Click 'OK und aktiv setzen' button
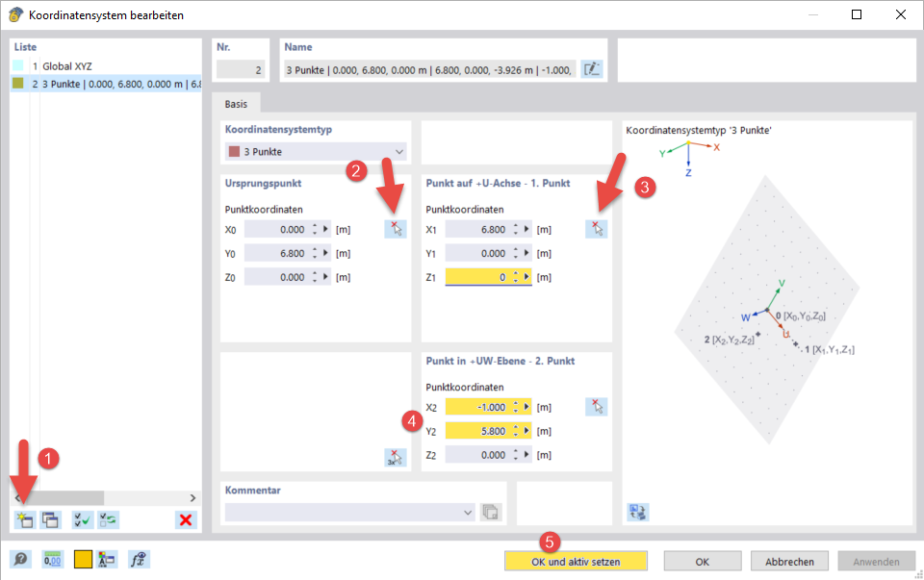This screenshot has width=924, height=580. click(x=576, y=562)
